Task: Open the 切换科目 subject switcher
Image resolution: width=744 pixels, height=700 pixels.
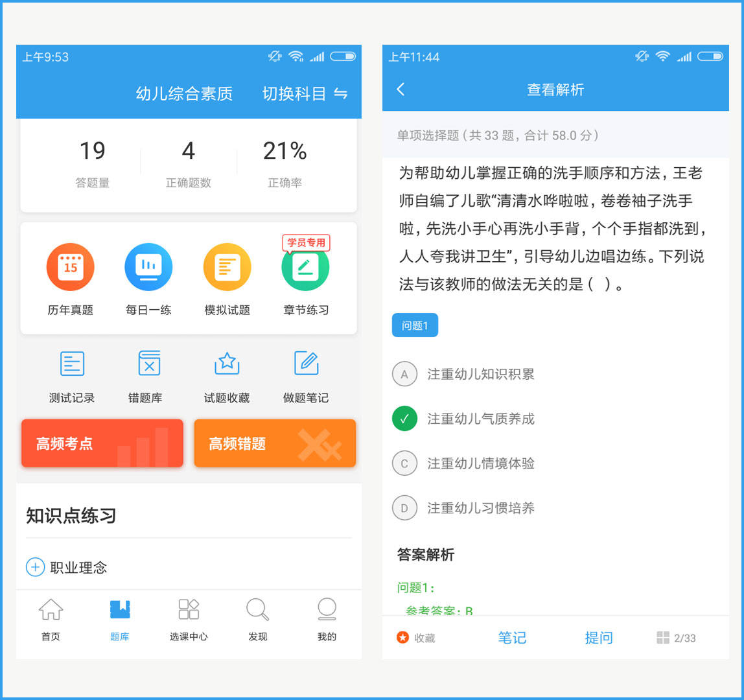Action: tap(305, 93)
